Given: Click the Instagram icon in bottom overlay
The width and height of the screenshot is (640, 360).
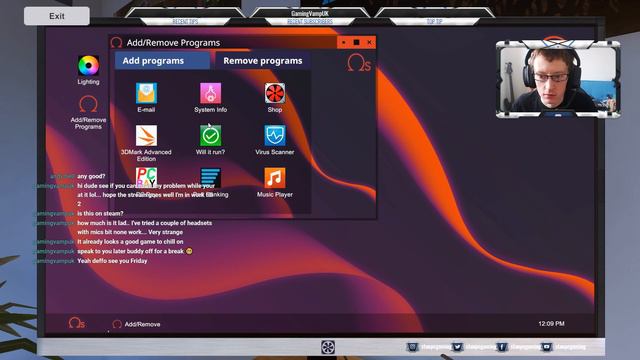Looking at the screenshot, I should 413,347.
